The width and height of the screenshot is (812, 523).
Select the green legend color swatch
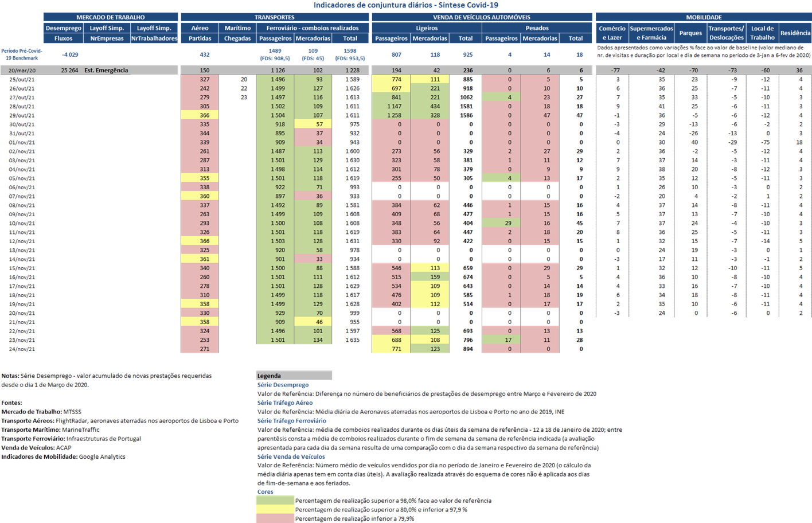point(275,500)
